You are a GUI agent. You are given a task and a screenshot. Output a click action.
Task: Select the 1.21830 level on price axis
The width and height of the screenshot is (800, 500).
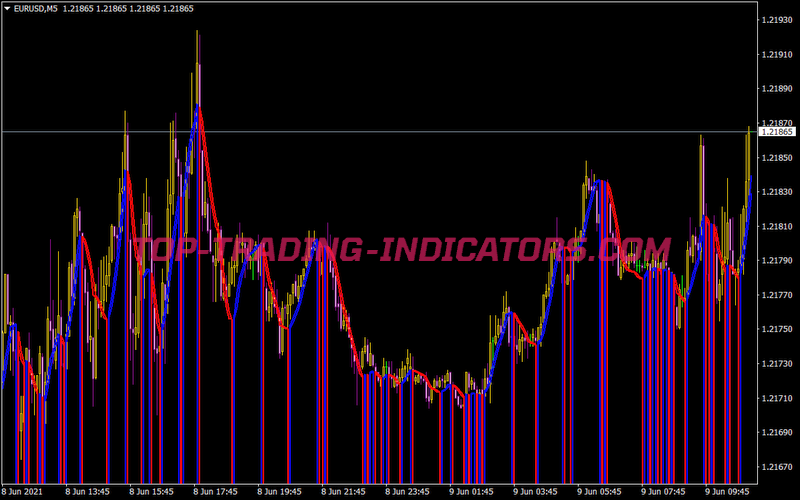(777, 192)
